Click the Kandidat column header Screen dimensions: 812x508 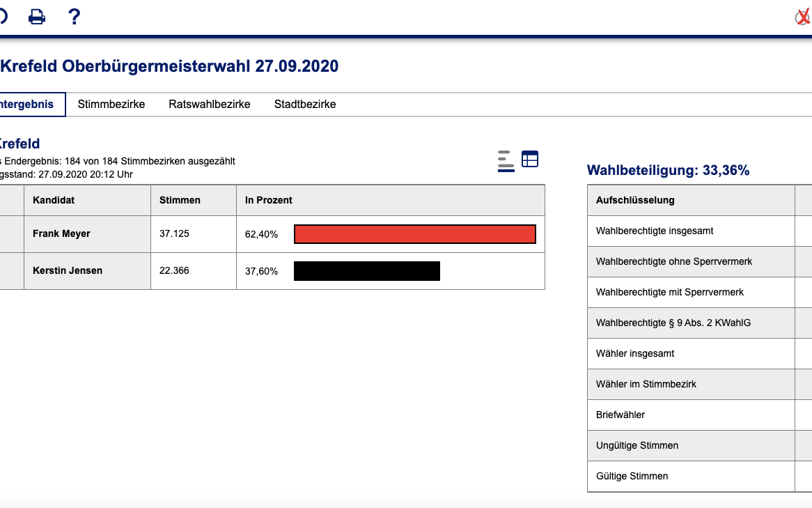tap(54, 200)
